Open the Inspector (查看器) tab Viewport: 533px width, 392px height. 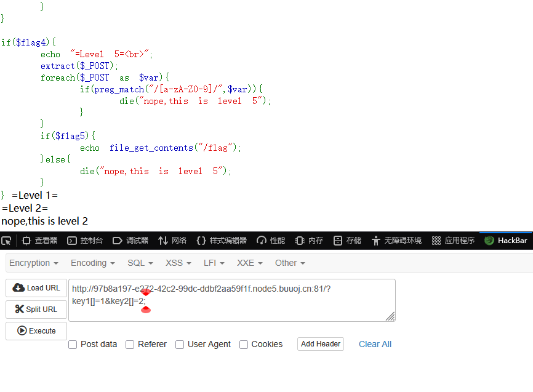point(40,241)
